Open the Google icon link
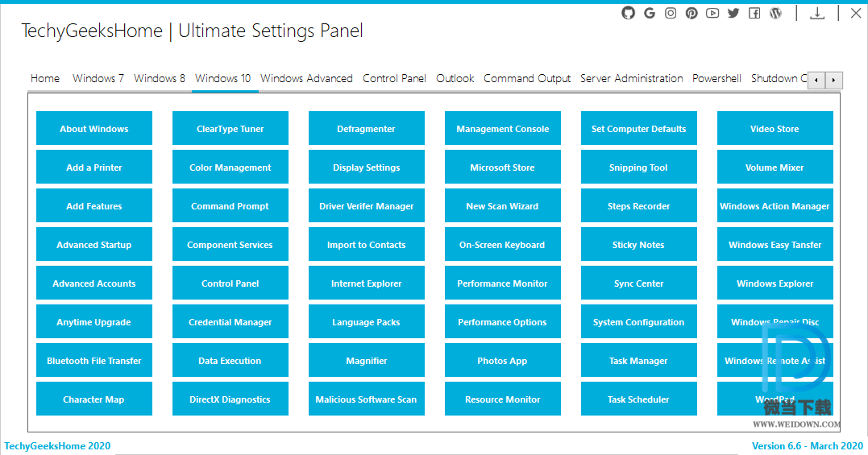The width and height of the screenshot is (868, 455). 650,13
